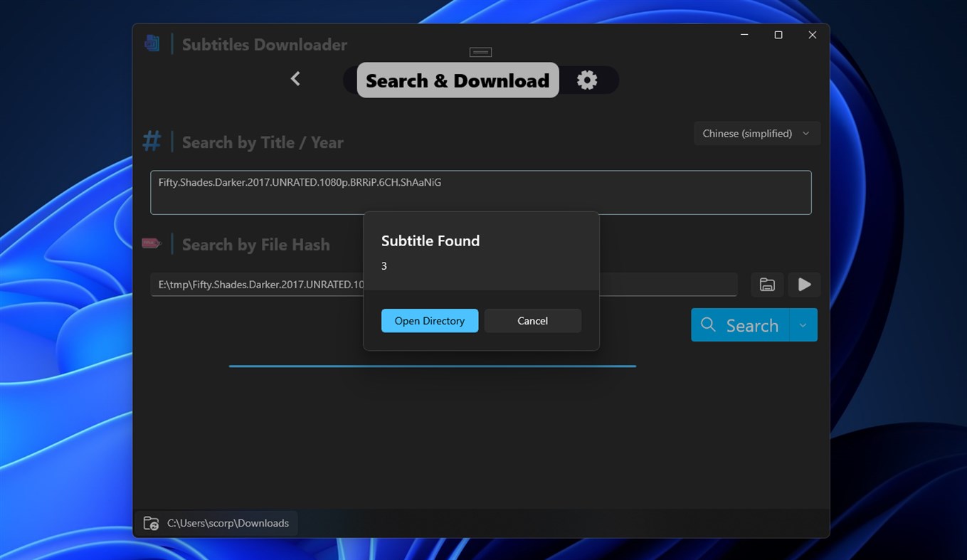Collapse the language selection combo box

point(805,133)
